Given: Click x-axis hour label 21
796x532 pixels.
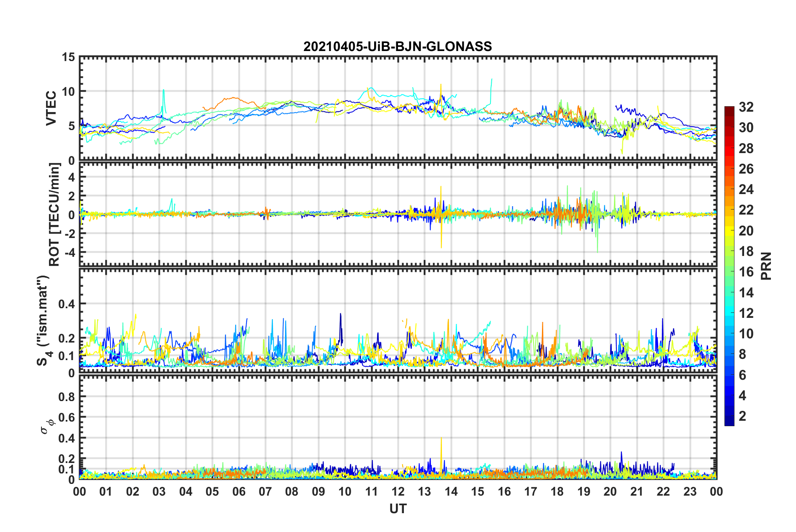Looking at the screenshot, I should [x=637, y=491].
